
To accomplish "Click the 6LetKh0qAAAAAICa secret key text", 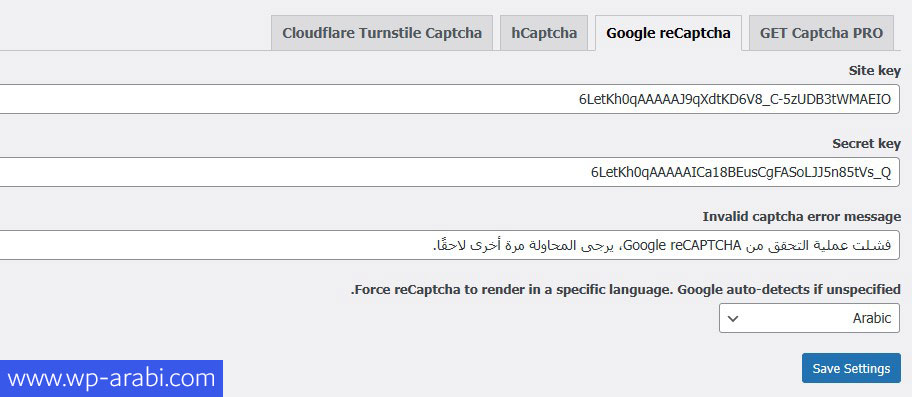I will (x=741, y=173).
